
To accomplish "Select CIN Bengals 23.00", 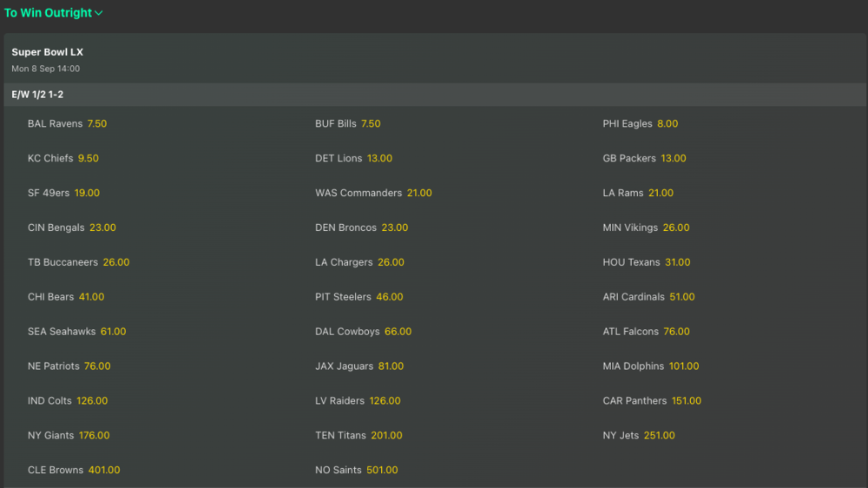I will [x=71, y=228].
